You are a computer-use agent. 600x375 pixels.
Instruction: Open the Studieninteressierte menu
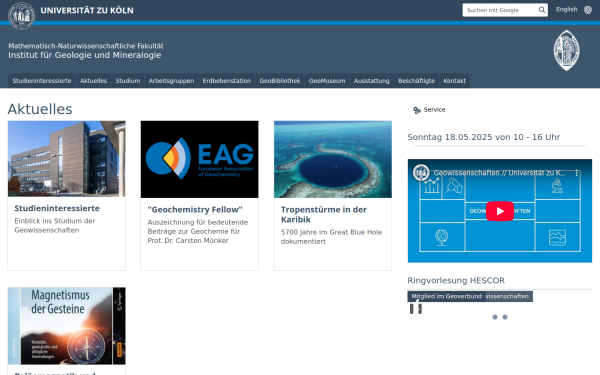[42, 81]
